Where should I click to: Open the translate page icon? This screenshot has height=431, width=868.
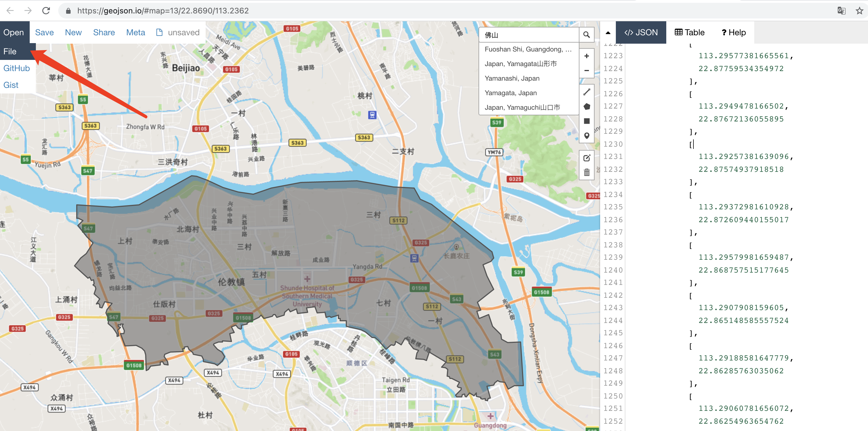(841, 10)
